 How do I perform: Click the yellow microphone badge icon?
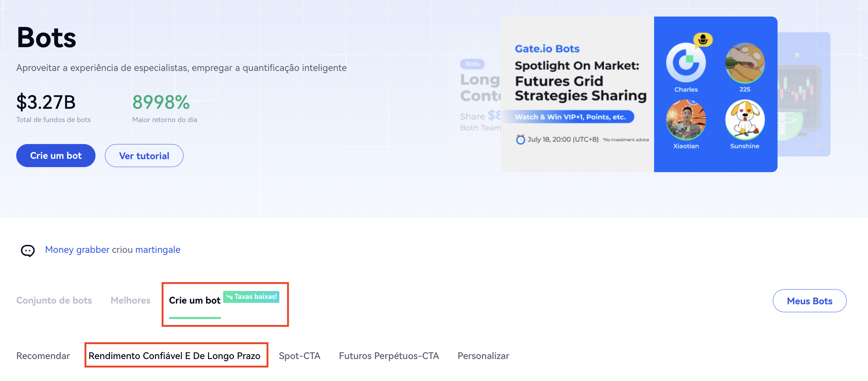pos(703,40)
